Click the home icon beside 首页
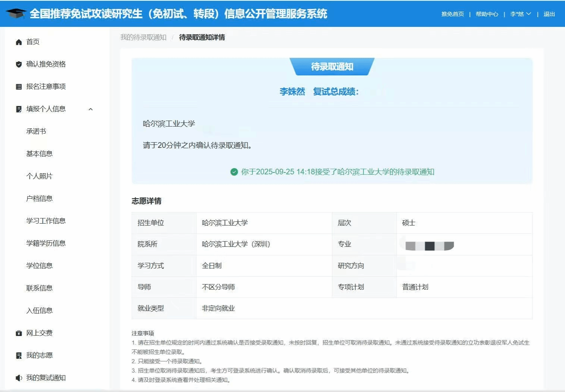 coord(19,42)
